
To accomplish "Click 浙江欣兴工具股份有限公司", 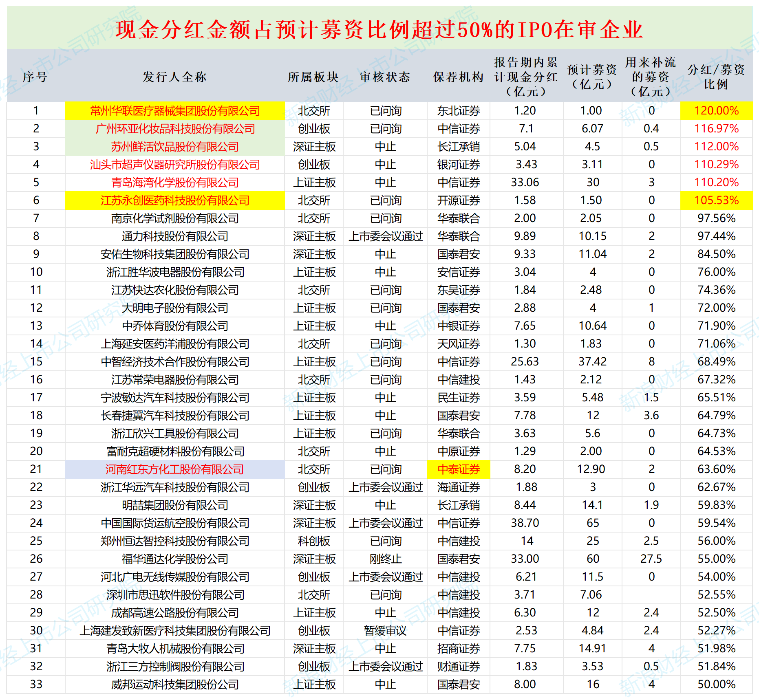I will (175, 434).
